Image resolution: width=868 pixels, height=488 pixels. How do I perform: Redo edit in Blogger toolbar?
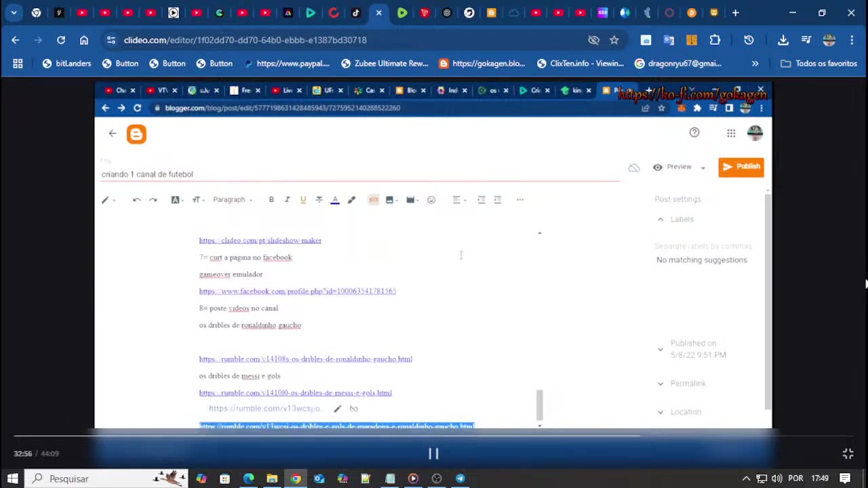(153, 200)
